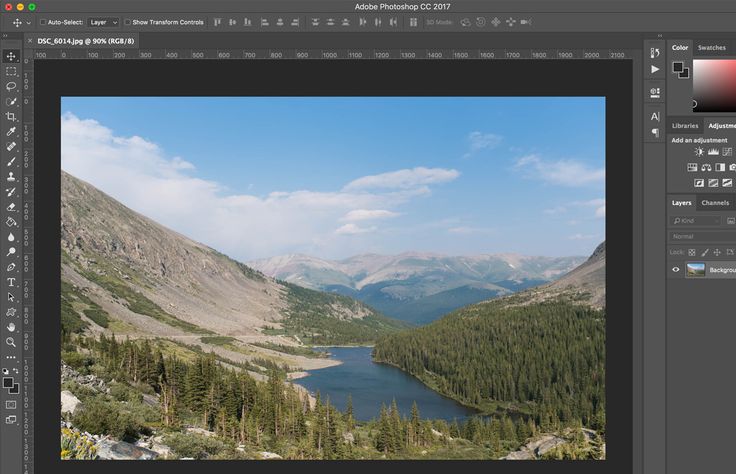Open the layer Kind filter dropdown

pyautogui.click(x=696, y=221)
